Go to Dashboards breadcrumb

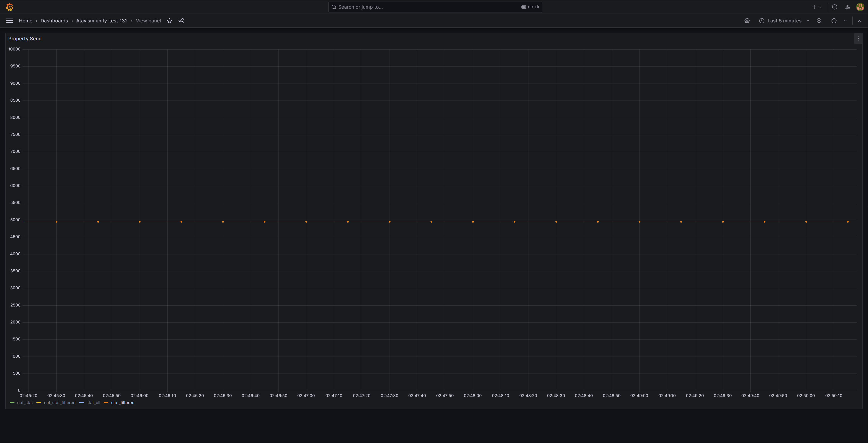(x=54, y=21)
